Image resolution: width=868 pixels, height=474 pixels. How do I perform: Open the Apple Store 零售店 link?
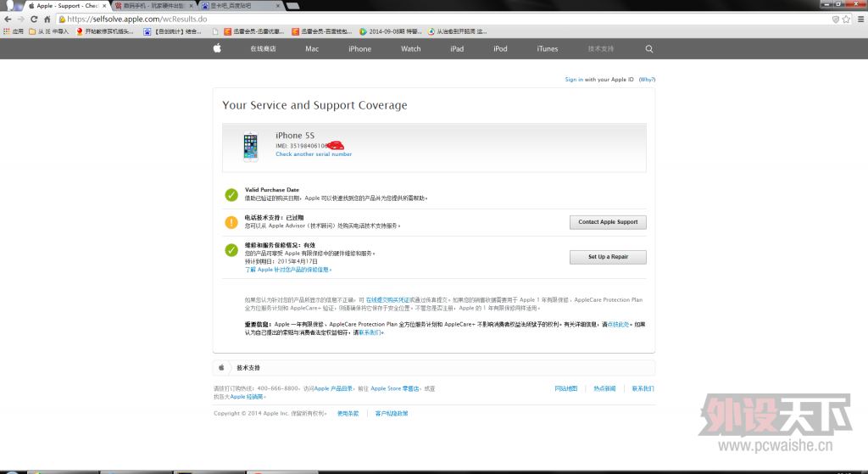point(395,388)
